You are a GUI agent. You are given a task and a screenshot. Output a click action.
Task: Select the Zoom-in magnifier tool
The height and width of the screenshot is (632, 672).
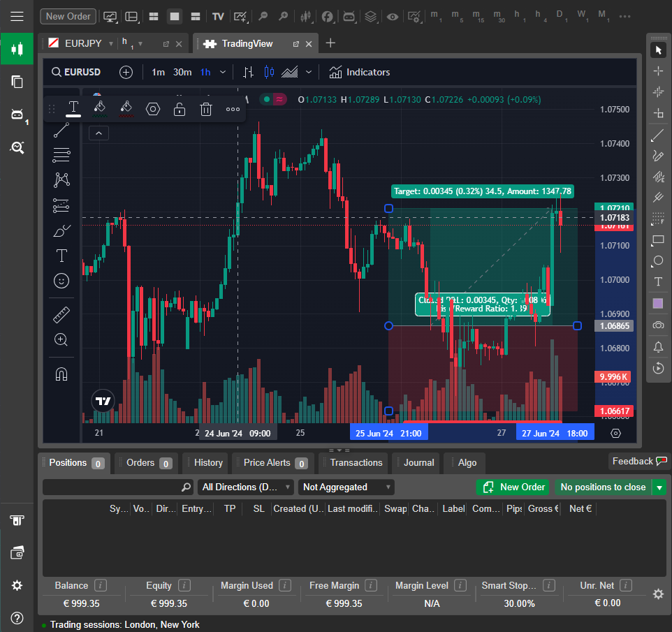(61, 340)
